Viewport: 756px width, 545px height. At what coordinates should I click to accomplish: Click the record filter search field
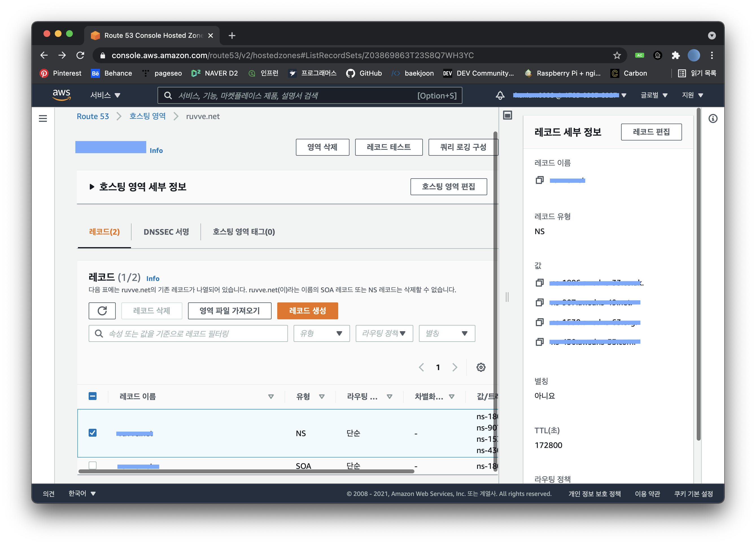tap(188, 333)
